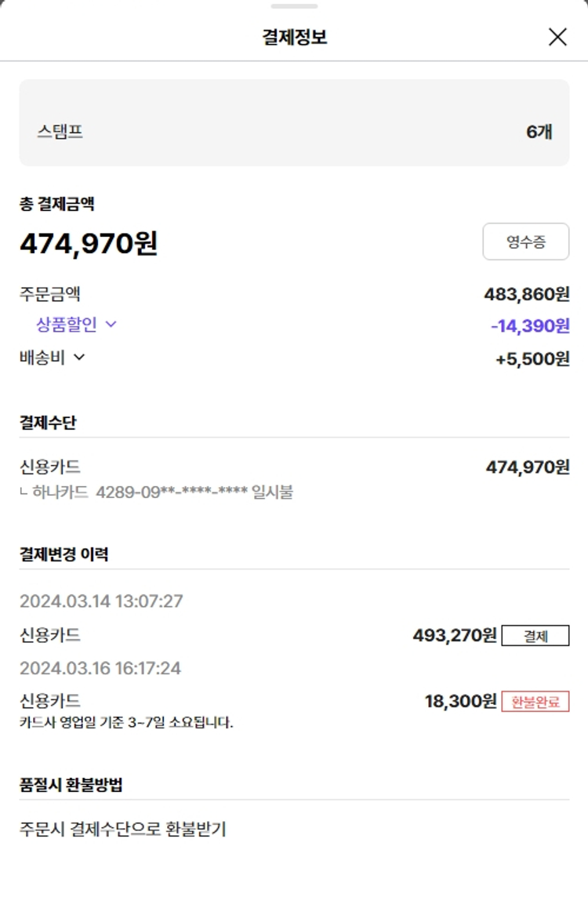Click the purple -14,390원 discount amount

pos(530,326)
